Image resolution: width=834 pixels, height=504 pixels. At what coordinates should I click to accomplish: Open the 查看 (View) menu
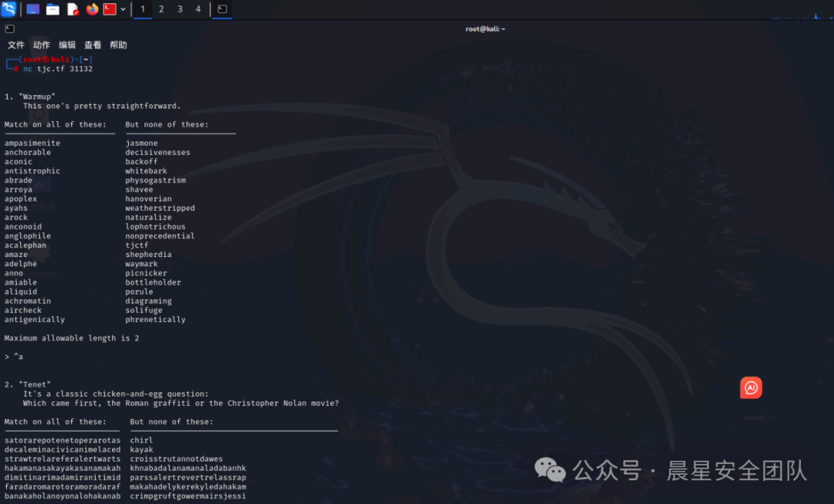tap(93, 45)
